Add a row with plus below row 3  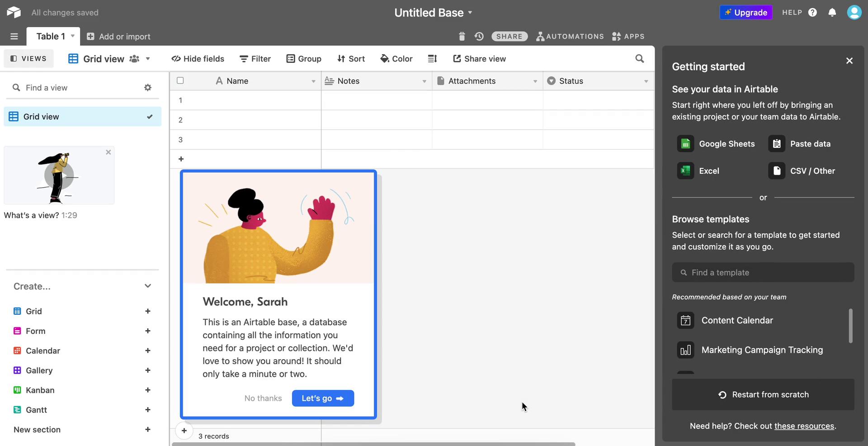181,159
